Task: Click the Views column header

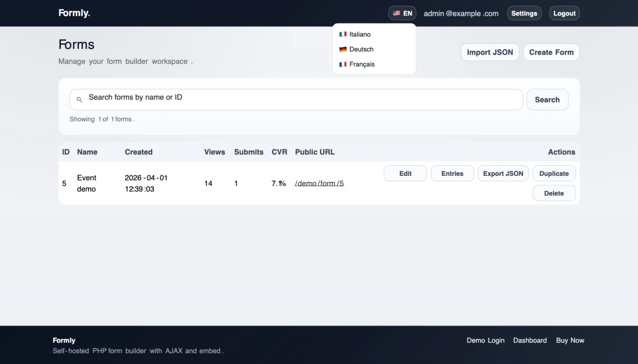Action: coord(215,152)
